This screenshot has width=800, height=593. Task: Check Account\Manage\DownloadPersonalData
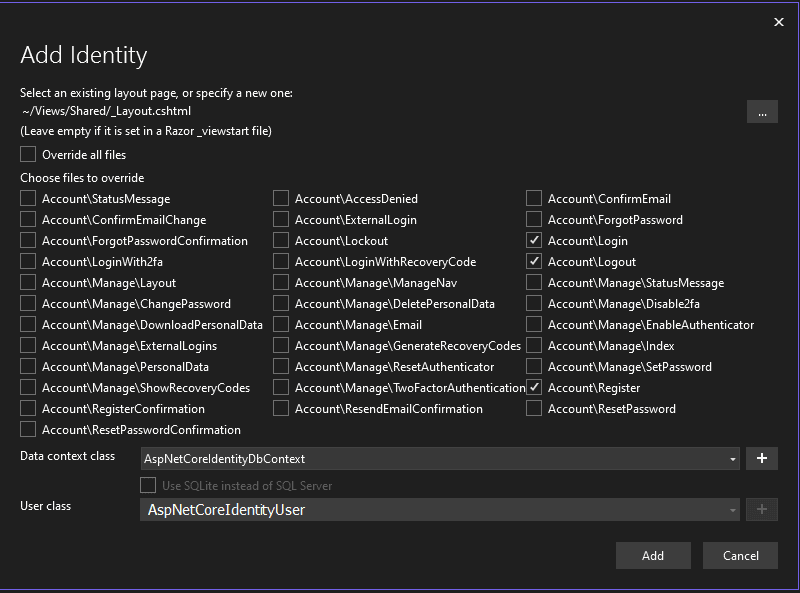click(28, 324)
